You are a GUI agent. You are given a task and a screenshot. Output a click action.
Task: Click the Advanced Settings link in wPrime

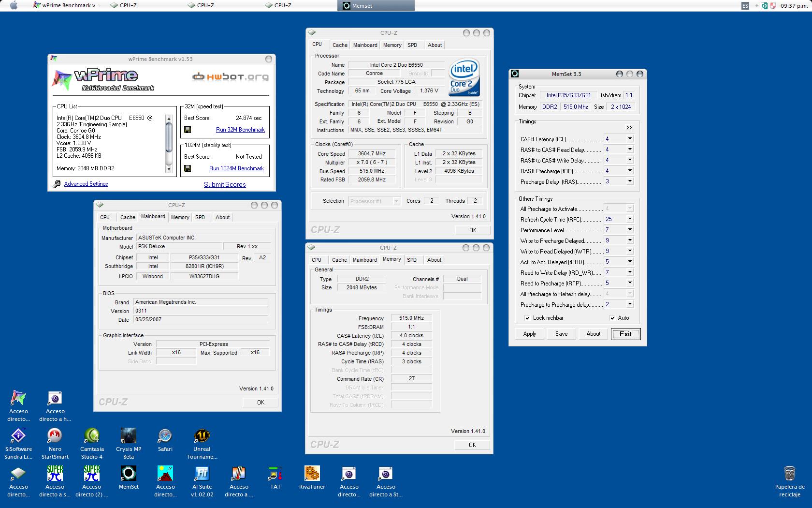point(86,184)
